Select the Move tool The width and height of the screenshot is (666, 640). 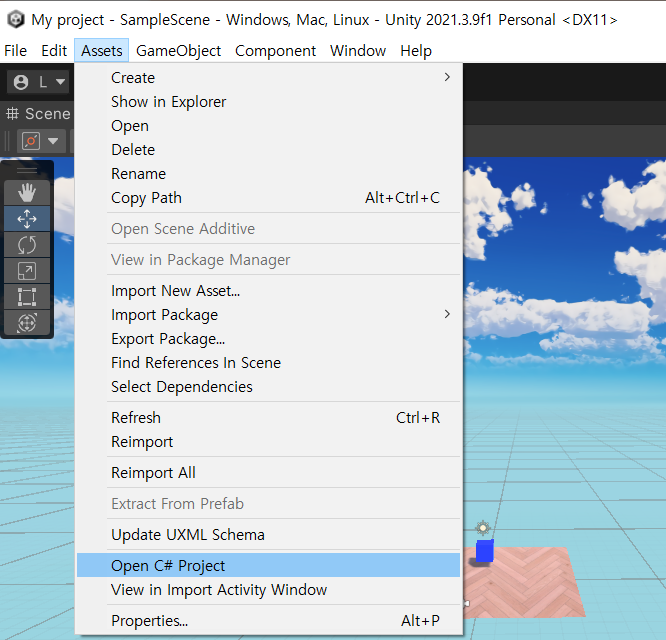coord(27,219)
